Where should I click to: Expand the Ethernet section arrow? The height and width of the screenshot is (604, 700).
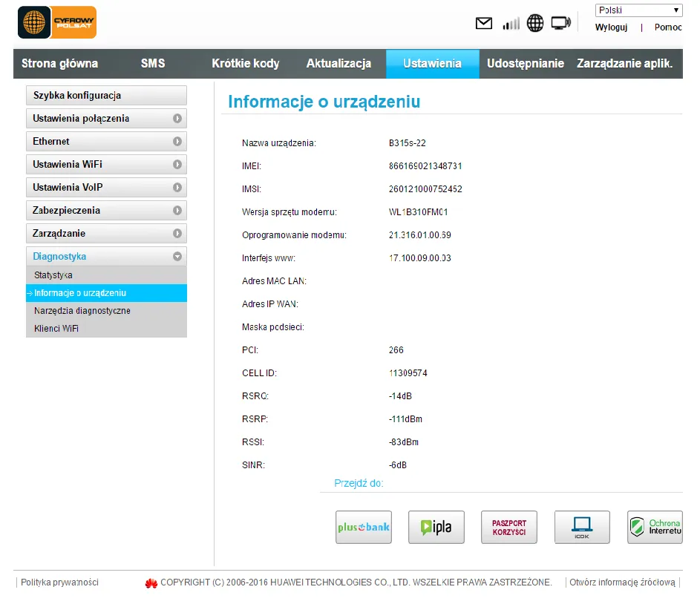pos(177,142)
